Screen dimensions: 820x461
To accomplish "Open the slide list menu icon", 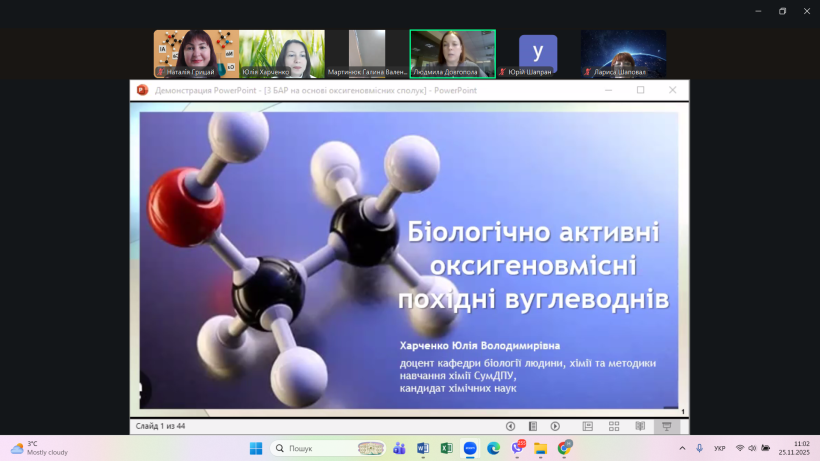I will 533,426.
